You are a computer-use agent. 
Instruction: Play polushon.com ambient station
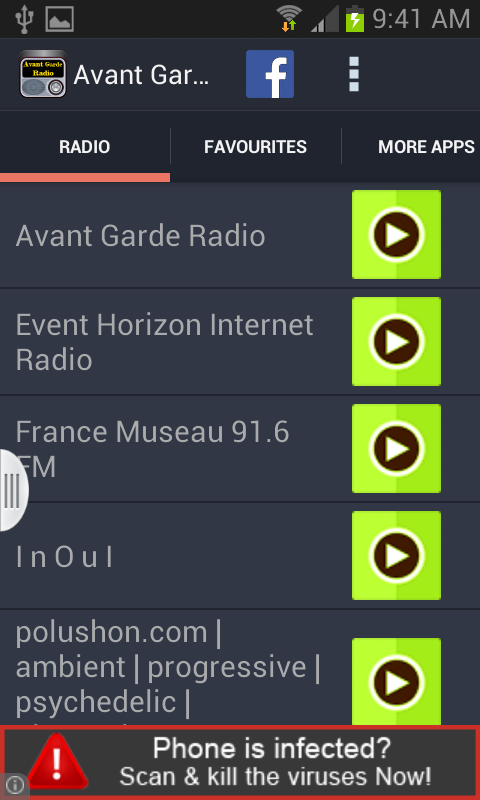[x=396, y=682]
